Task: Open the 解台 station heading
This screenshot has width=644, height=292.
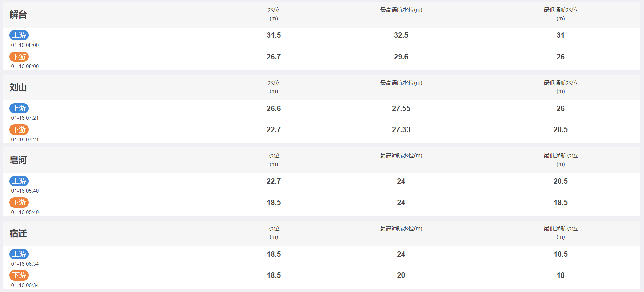Action: 18,14
